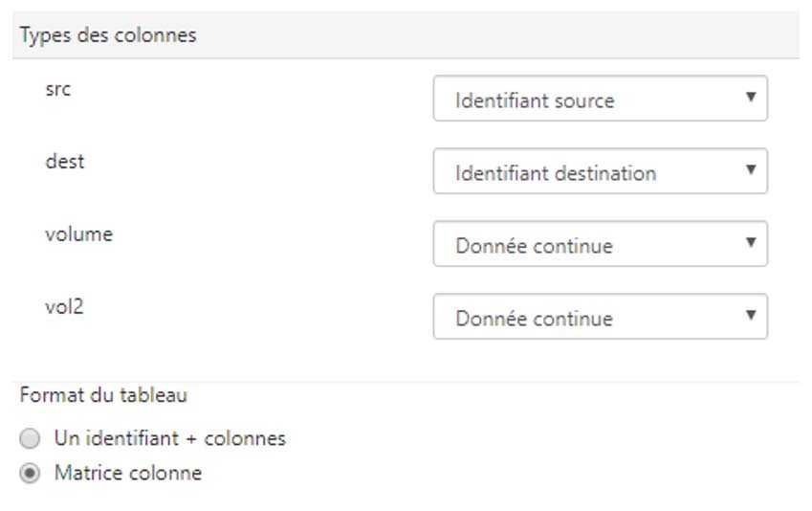This screenshot has height=511, width=812.
Task: Click the Matrice colonne label text
Action: (x=128, y=473)
